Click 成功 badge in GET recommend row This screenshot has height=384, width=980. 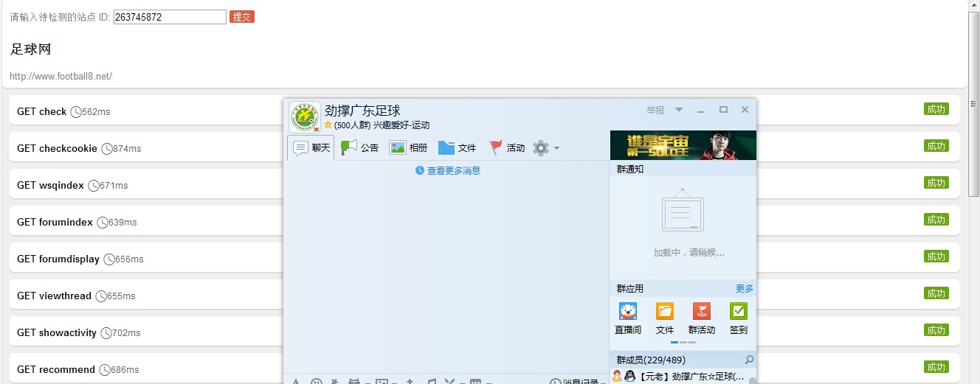point(936,367)
